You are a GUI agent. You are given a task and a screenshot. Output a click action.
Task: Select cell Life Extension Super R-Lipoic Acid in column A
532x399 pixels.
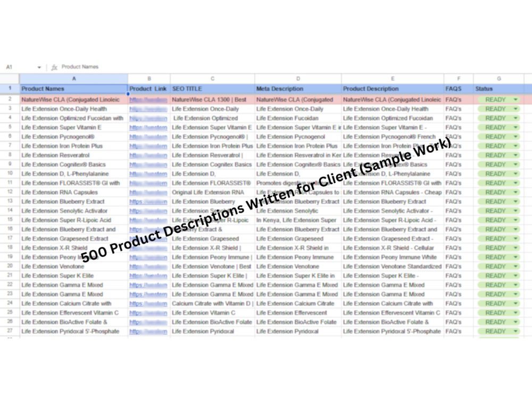[73, 220]
